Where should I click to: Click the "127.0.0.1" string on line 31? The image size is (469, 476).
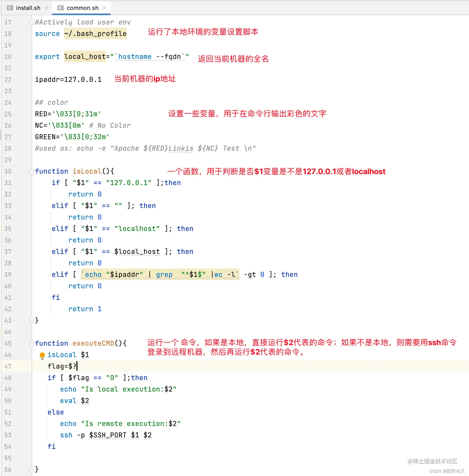tap(129, 183)
